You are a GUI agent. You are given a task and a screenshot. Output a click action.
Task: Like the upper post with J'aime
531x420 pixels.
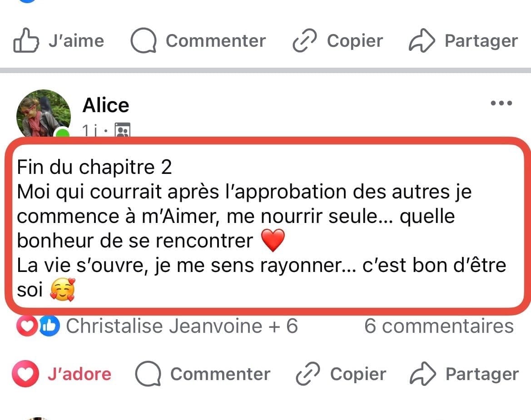59,41
